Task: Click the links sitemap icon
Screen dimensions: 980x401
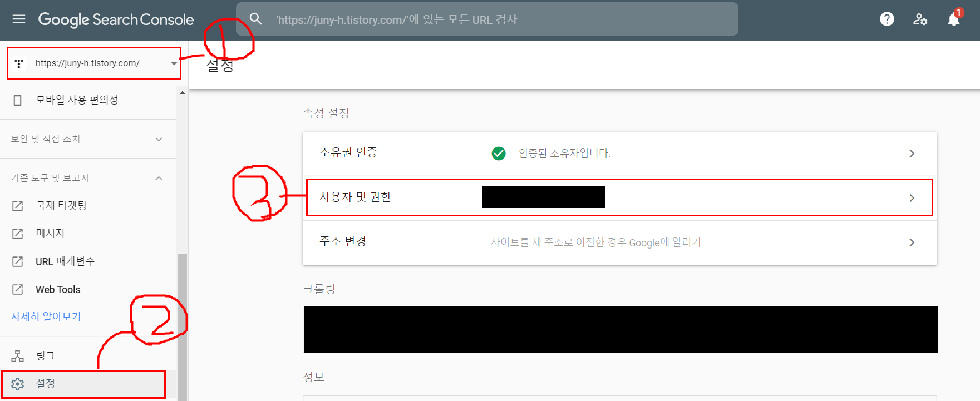Action: (x=18, y=356)
